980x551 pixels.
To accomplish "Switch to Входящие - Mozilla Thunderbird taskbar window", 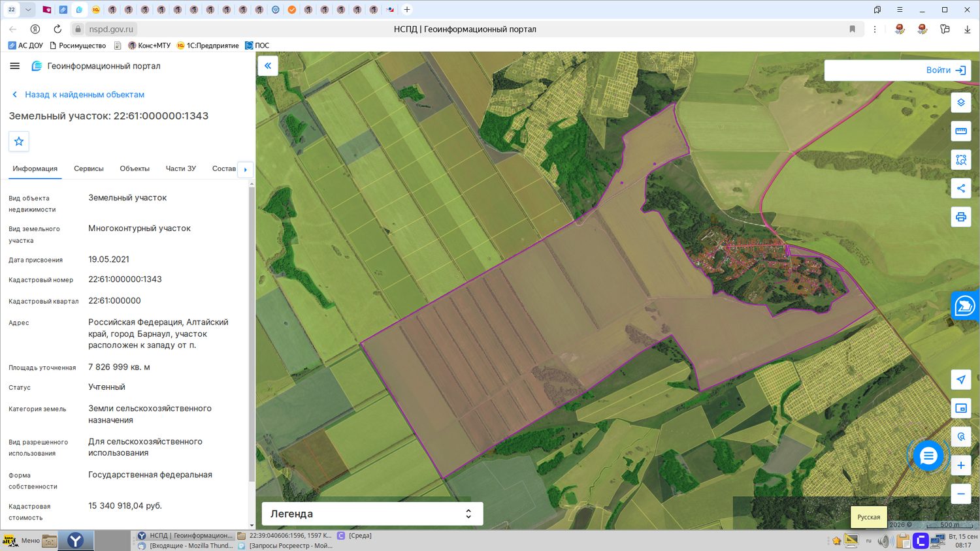I will pos(186,546).
